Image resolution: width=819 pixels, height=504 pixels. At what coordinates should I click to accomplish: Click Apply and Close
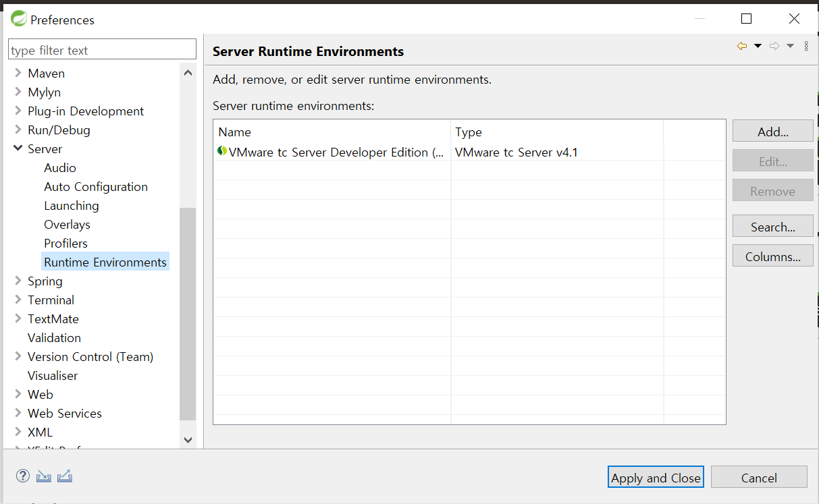click(x=656, y=477)
